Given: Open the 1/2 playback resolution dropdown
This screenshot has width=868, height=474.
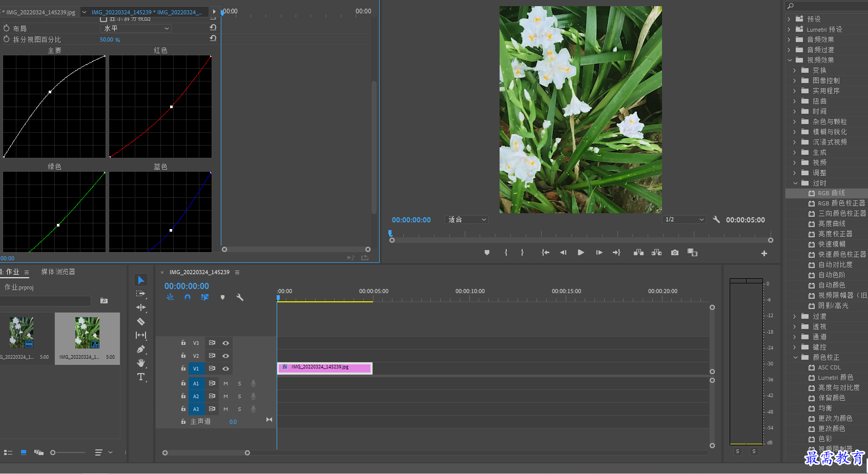Looking at the screenshot, I should click(x=684, y=219).
